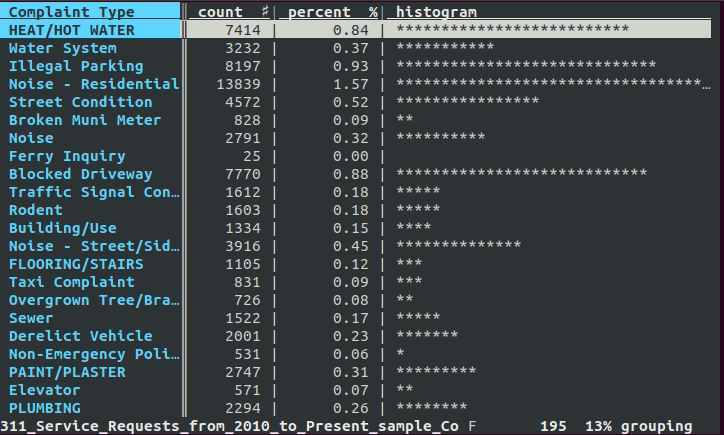
Task: Click count value 3232
Action: tap(243, 48)
